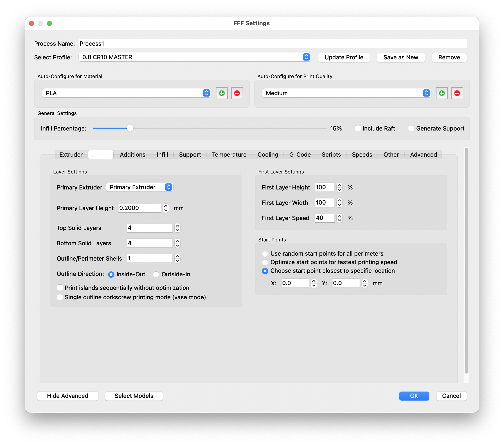Viewport: 504px width, 446px height.
Task: Select Outside-In outline direction
Action: (x=156, y=274)
